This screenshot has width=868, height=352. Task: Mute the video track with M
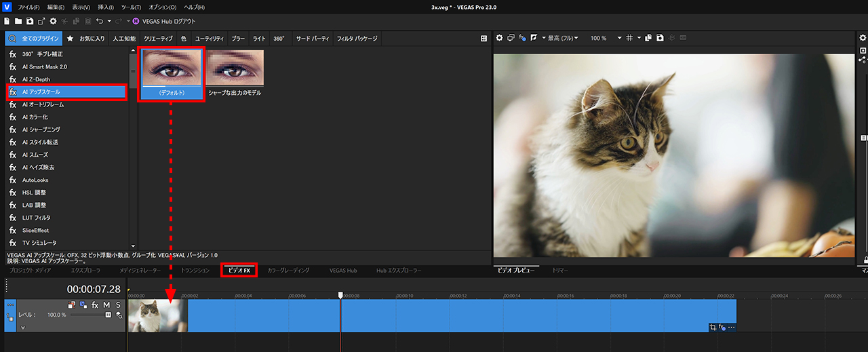106,305
